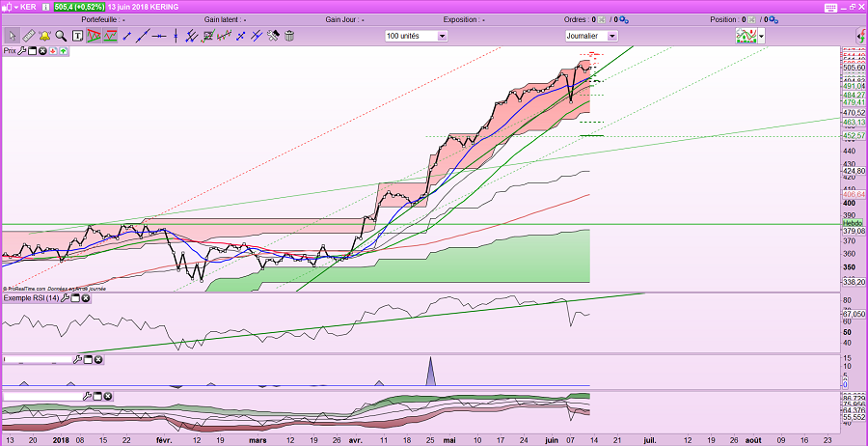
Task: Click the 67,050 RSI value label
Action: click(854, 314)
